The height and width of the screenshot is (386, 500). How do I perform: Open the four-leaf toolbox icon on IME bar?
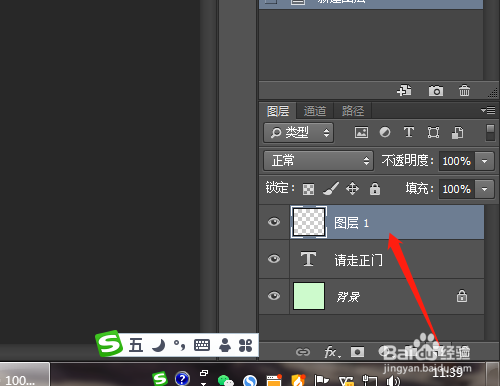pyautogui.click(x=246, y=345)
